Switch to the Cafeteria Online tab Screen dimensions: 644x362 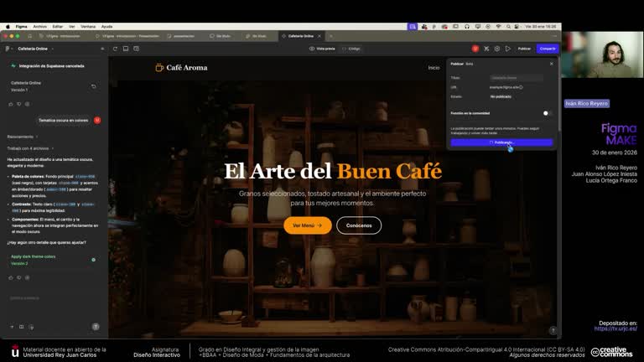(x=301, y=36)
